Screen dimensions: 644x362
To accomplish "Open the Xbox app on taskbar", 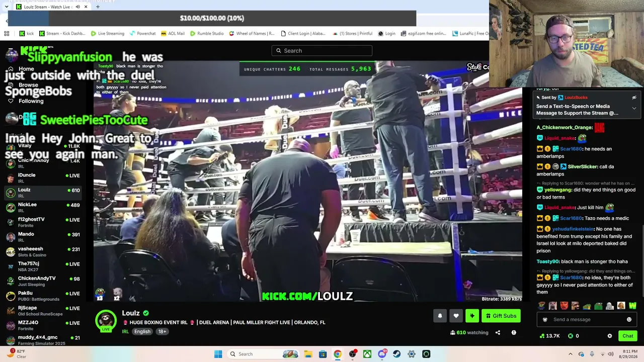I will click(x=367, y=354).
